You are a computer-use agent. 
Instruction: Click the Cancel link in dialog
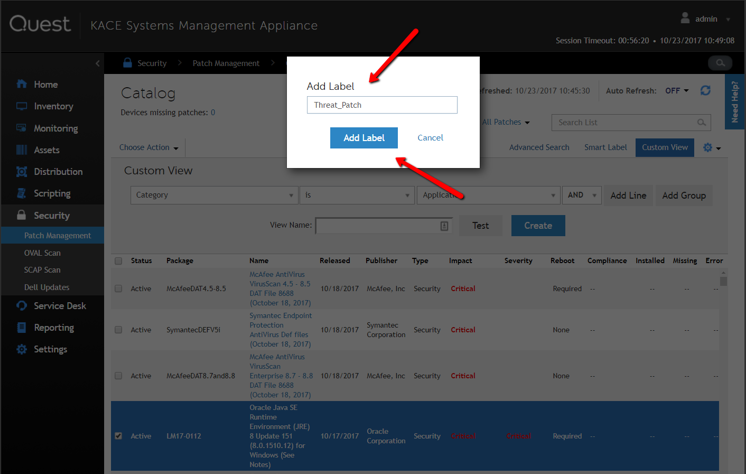(x=430, y=138)
